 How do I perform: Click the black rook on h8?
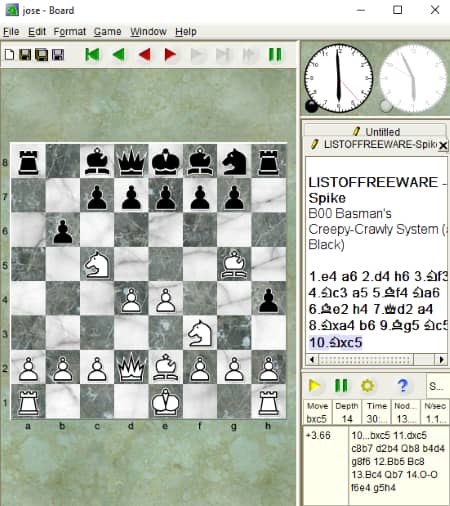pos(268,162)
